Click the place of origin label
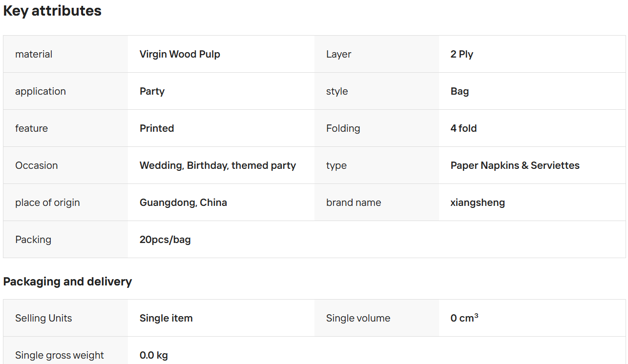Viewport: 628px width, 364px height. 47,202
